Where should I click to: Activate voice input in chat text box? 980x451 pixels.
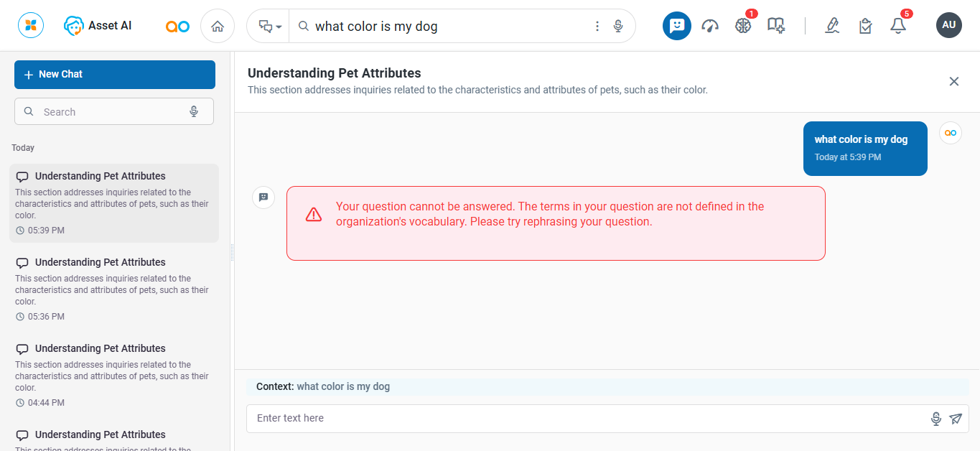(935, 419)
